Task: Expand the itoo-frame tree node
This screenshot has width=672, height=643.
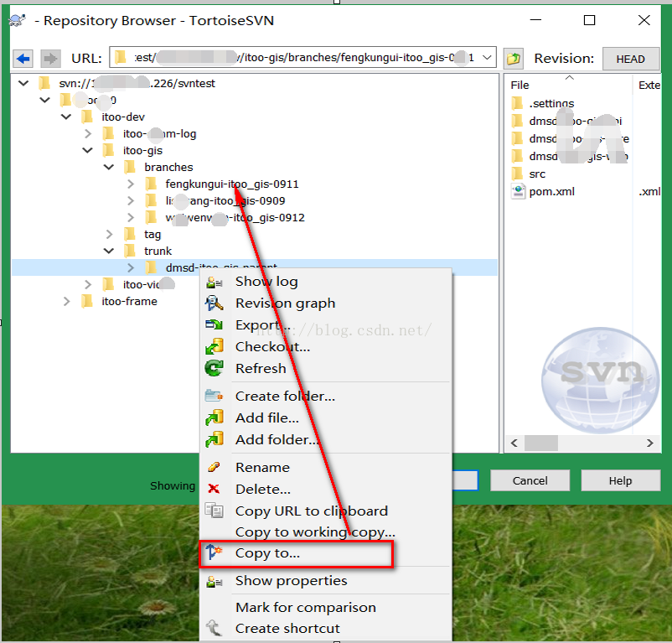Action: point(66,301)
